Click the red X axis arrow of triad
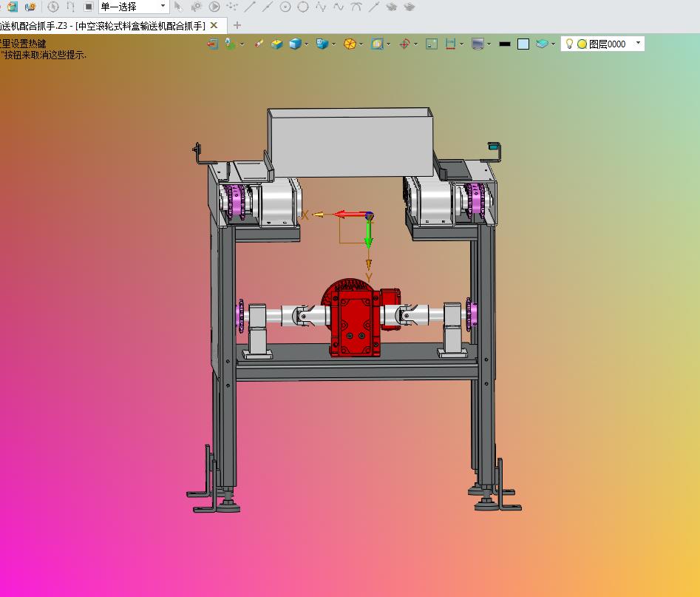Screen dimensions: 700x597 351,215
